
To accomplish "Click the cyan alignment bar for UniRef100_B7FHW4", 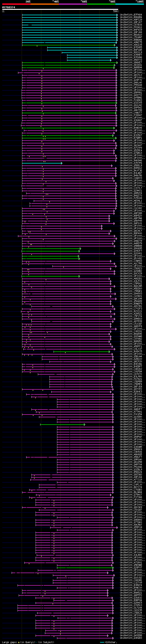I will 70,15.
